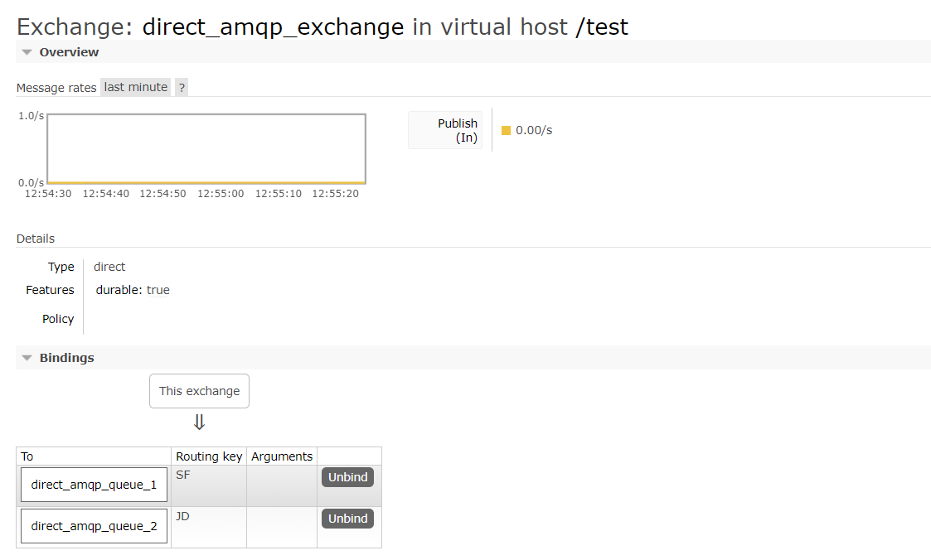
Task: Click the This exchange box
Action: [199, 390]
